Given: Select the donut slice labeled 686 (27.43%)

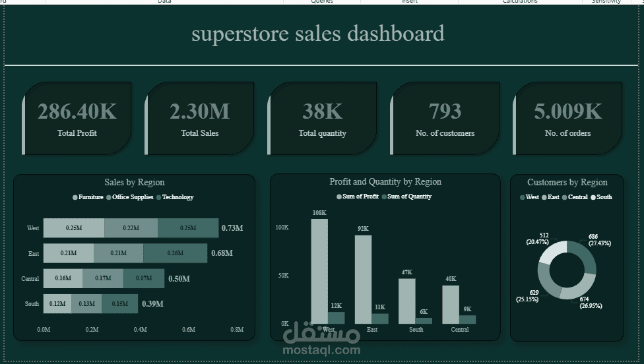Looking at the screenshot, I should point(585,255).
